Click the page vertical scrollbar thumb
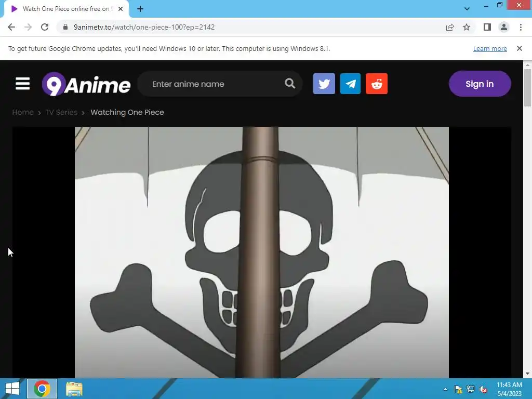Screen dimensions: 532x399 [527, 87]
